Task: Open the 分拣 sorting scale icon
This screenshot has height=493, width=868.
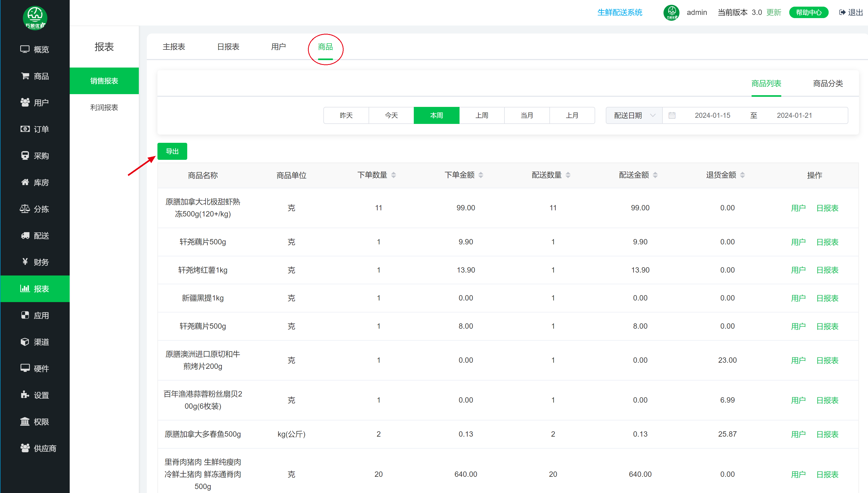Action: tap(25, 209)
